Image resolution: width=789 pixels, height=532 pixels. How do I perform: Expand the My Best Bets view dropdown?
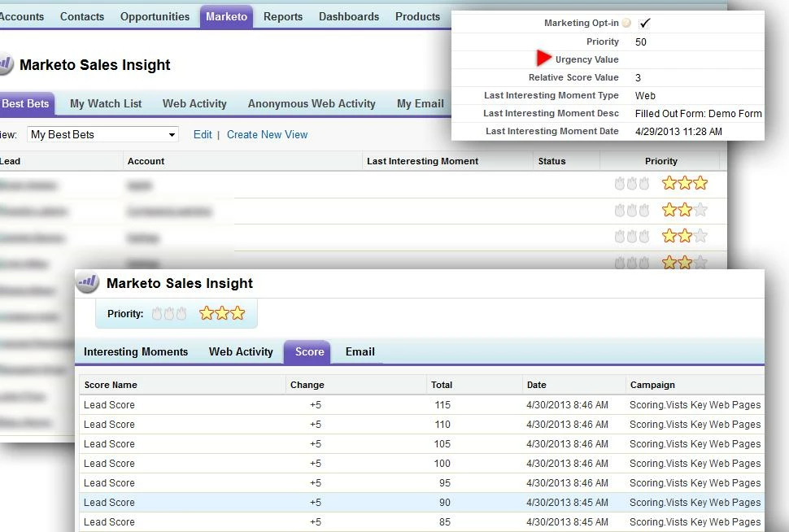click(102, 134)
